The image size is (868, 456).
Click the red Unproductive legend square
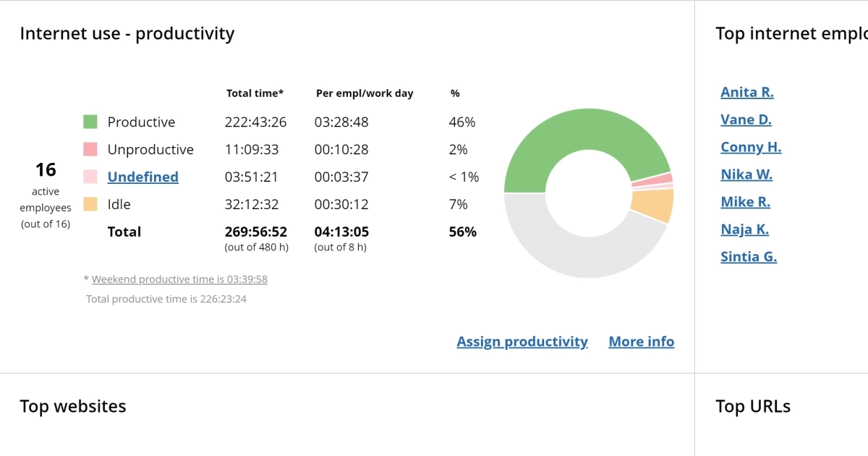(x=90, y=149)
